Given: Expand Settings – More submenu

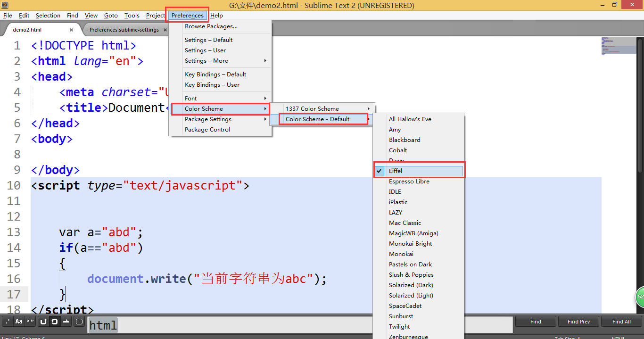Looking at the screenshot, I should 220,61.
